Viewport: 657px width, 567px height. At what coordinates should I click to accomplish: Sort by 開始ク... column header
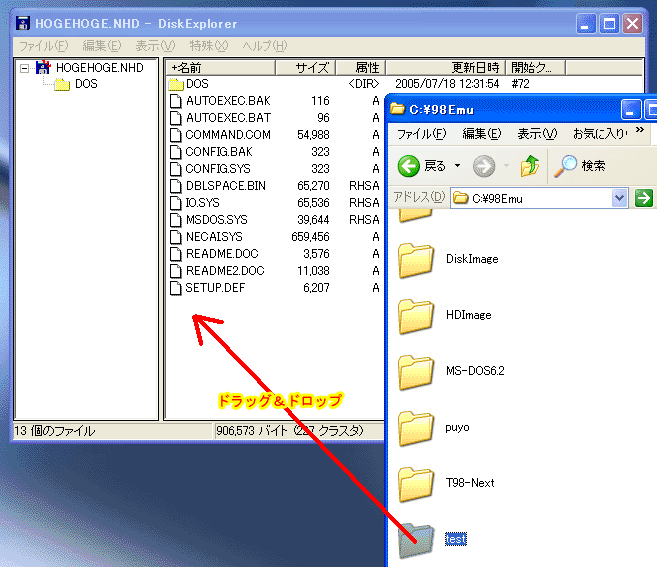[x=536, y=67]
